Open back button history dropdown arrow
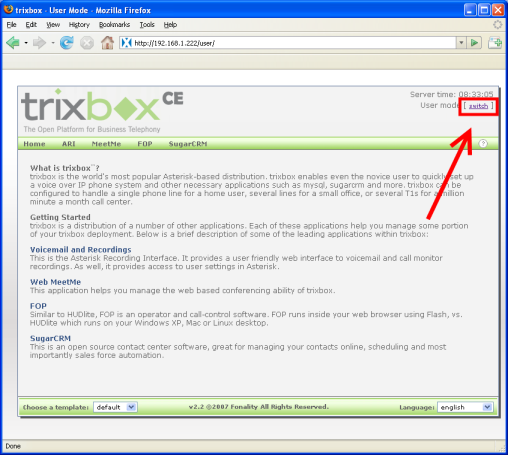 point(26,43)
